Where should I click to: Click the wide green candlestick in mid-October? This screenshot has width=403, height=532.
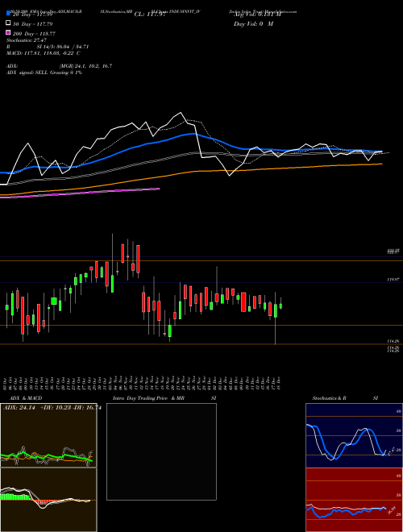(54, 301)
